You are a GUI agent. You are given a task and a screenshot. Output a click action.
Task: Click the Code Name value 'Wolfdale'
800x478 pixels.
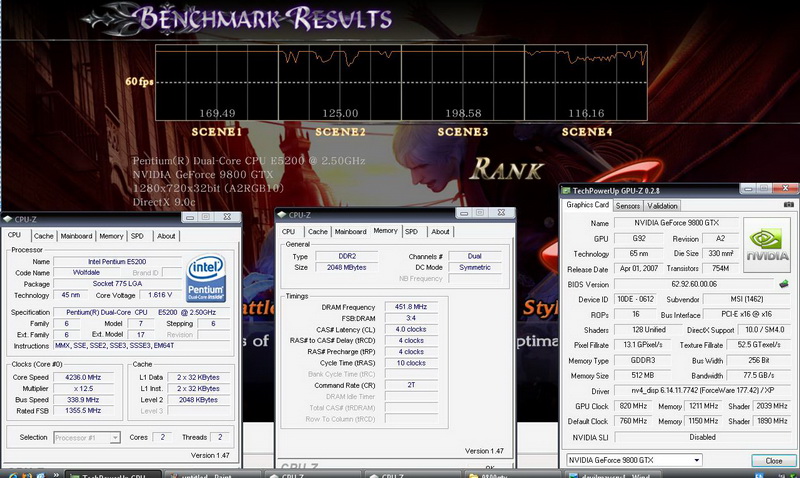click(86, 272)
